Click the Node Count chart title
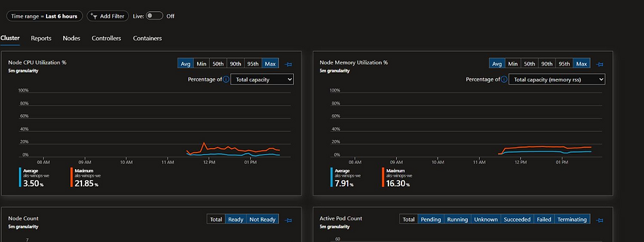This screenshot has width=644, height=242. pos(24,218)
